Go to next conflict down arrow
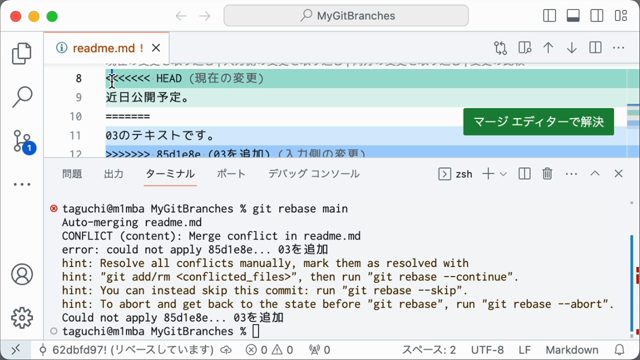This screenshot has width=640, height=360. (572, 48)
